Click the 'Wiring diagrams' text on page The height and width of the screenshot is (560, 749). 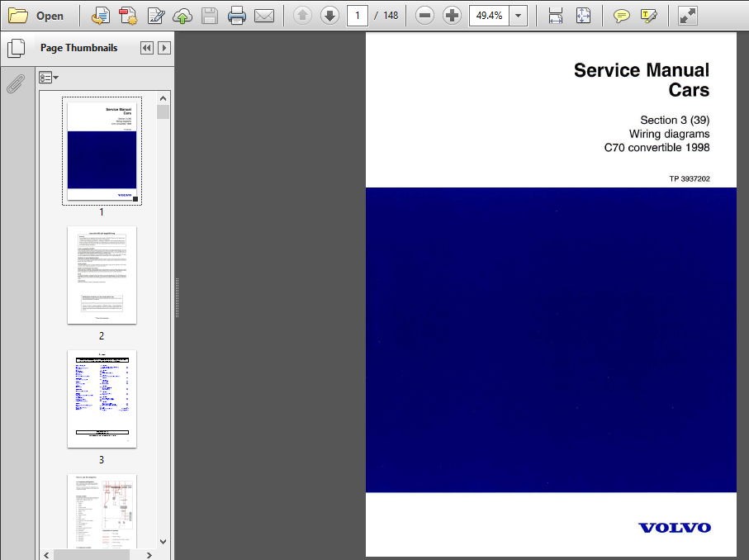point(669,134)
